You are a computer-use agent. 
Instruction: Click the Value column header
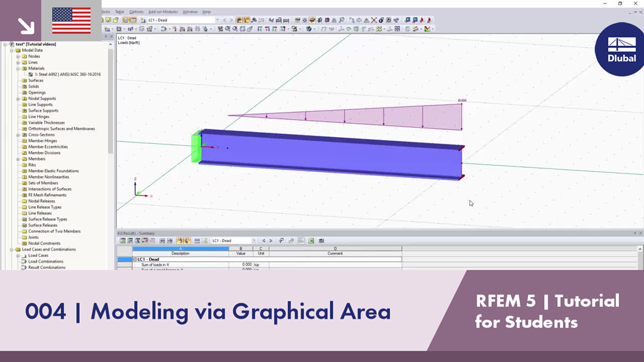tap(241, 253)
